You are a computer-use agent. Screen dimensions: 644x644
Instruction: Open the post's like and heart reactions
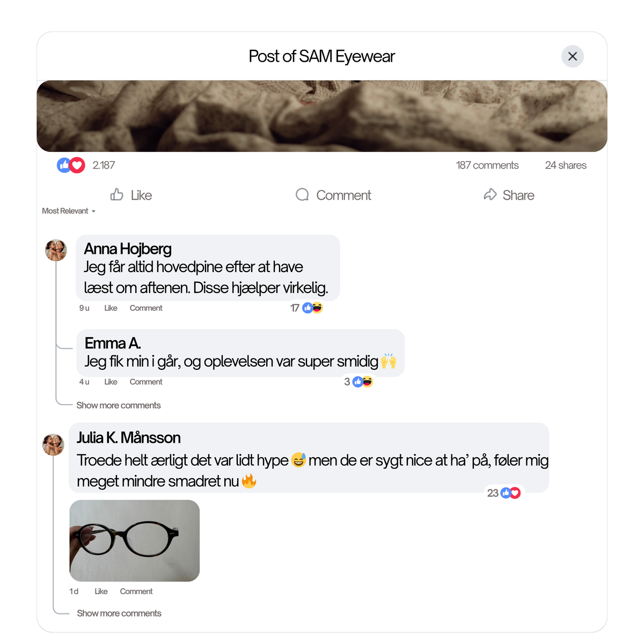71,165
